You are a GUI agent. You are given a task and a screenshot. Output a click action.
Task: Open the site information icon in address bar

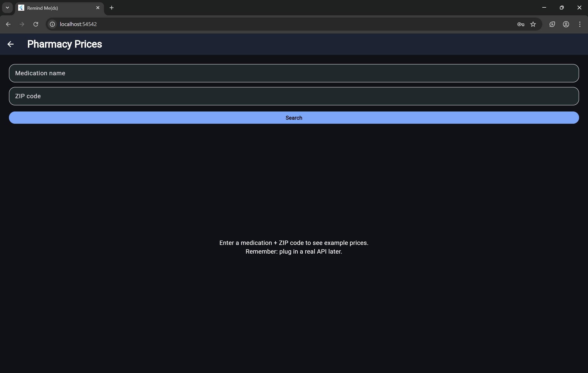(x=52, y=24)
